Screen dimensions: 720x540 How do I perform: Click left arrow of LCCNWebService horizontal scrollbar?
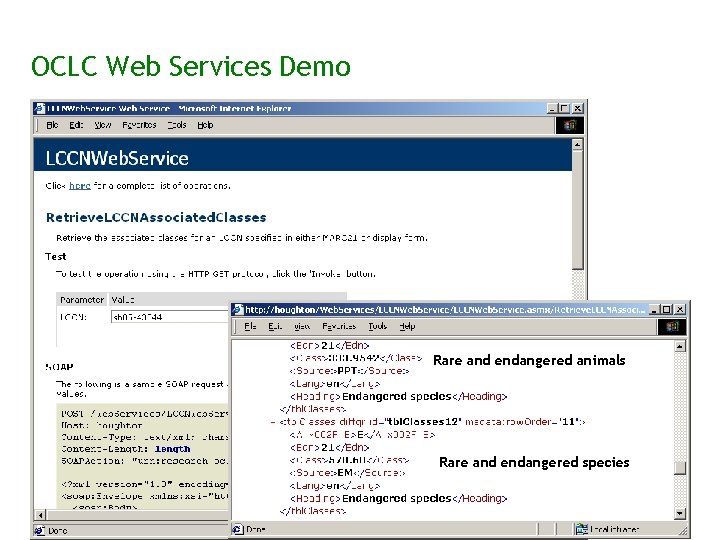40,515
